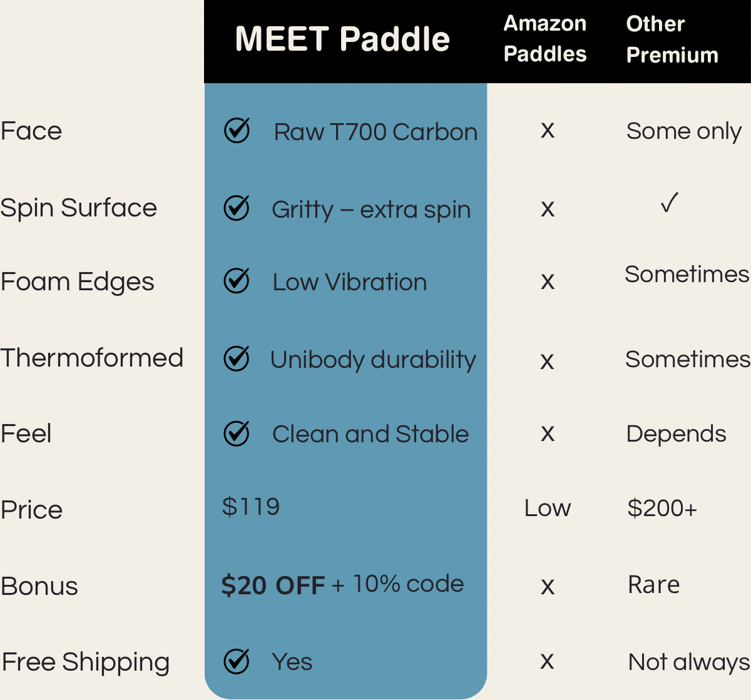751x700 pixels.
Task: Click the Spin Surface row label
Action: [x=79, y=208]
